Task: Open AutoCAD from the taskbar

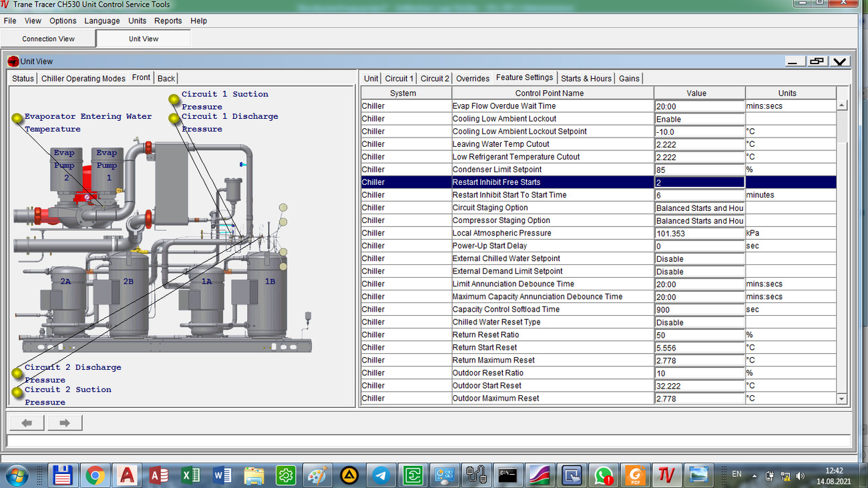Action: tap(127, 475)
